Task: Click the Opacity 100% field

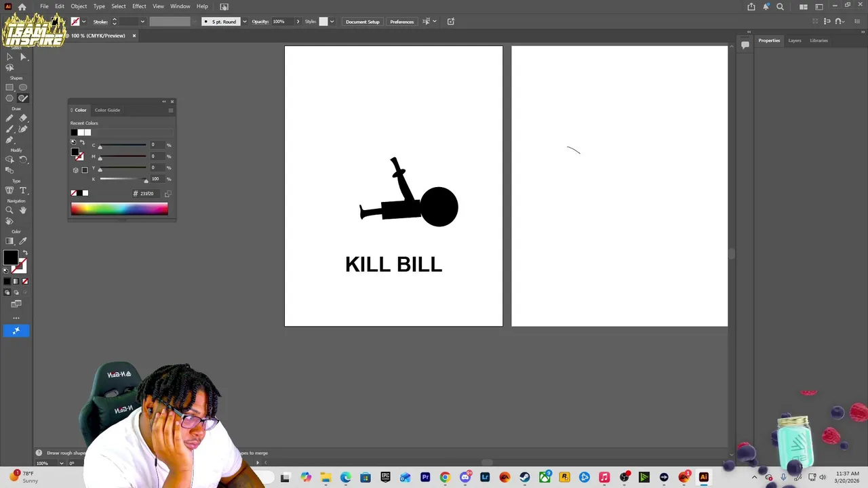Action: click(x=281, y=22)
